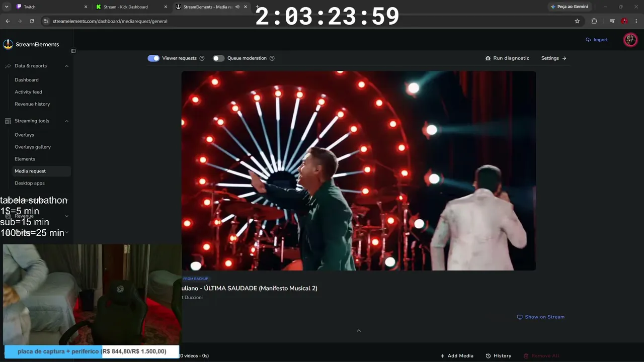Open the Viewer requests help icon

[202, 58]
